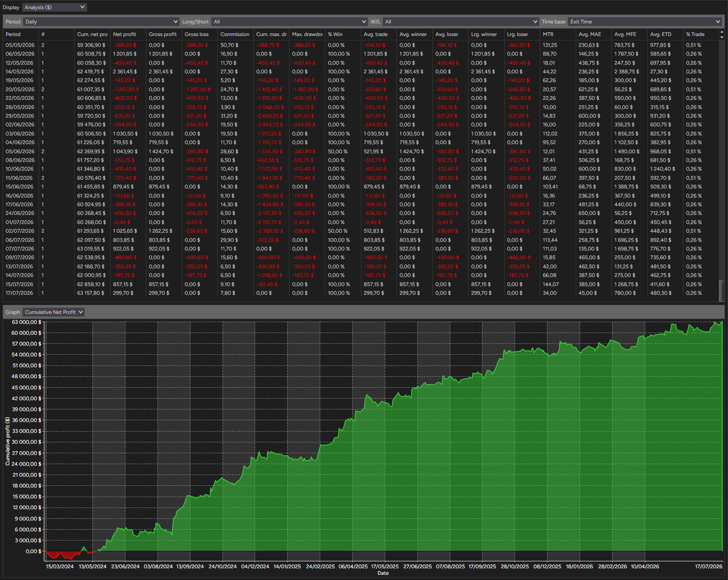Click the table scrollbar up arrow
This screenshot has width=728, height=580.
pyautogui.click(x=722, y=32)
